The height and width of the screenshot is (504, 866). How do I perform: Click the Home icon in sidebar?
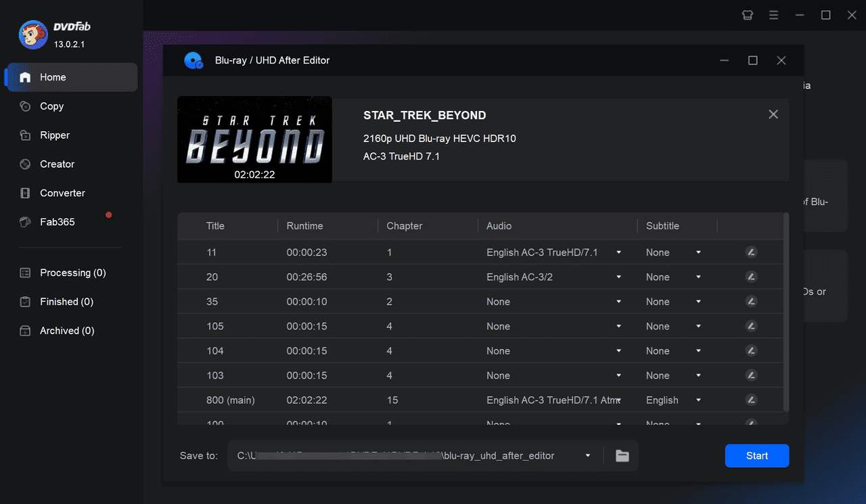coord(25,77)
